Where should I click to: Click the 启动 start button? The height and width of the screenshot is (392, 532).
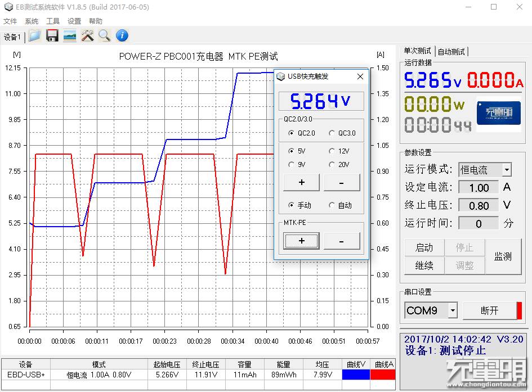(x=424, y=247)
